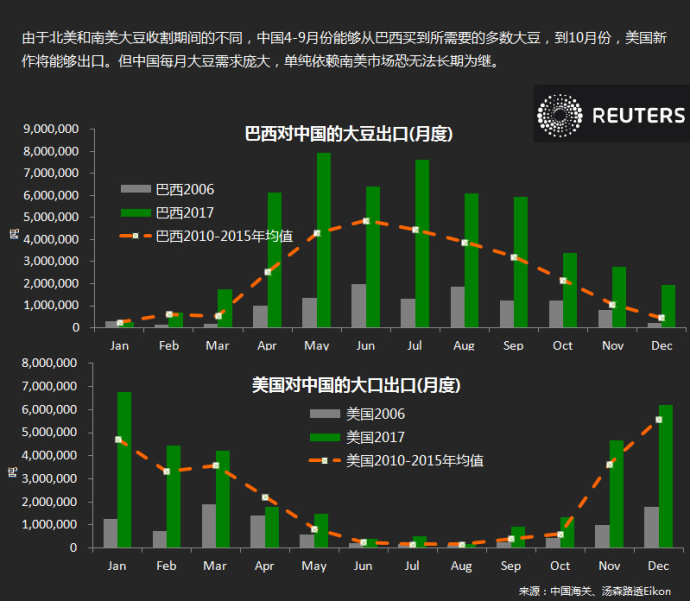
Task: Click the REUTERS wordmark text
Action: pyautogui.click(x=638, y=116)
